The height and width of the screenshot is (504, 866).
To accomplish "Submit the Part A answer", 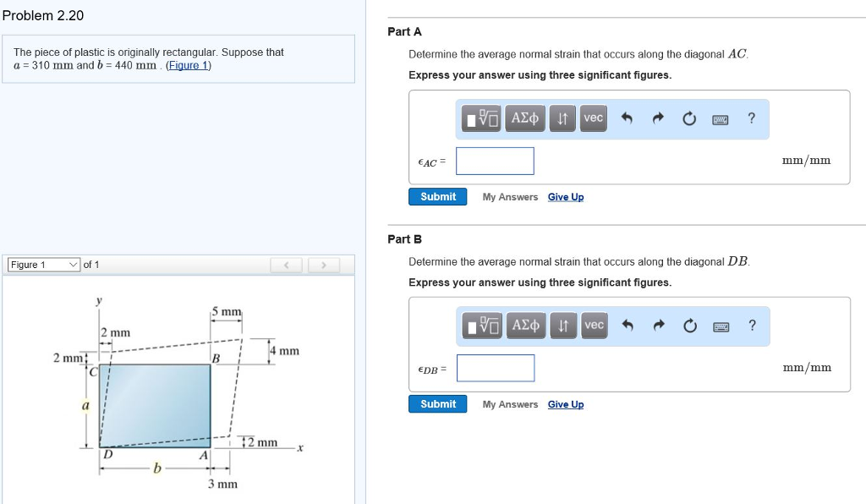I will coord(438,196).
